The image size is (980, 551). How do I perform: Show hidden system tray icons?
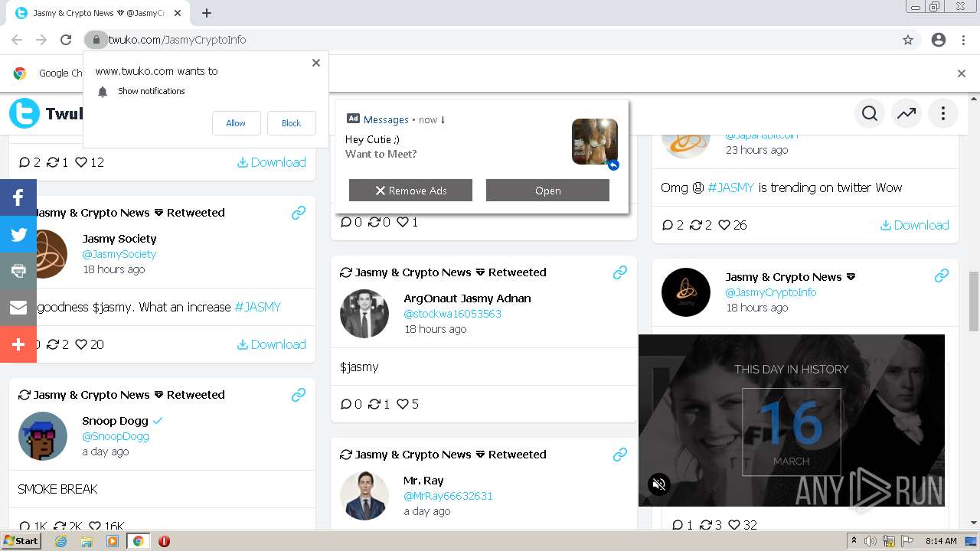point(854,541)
